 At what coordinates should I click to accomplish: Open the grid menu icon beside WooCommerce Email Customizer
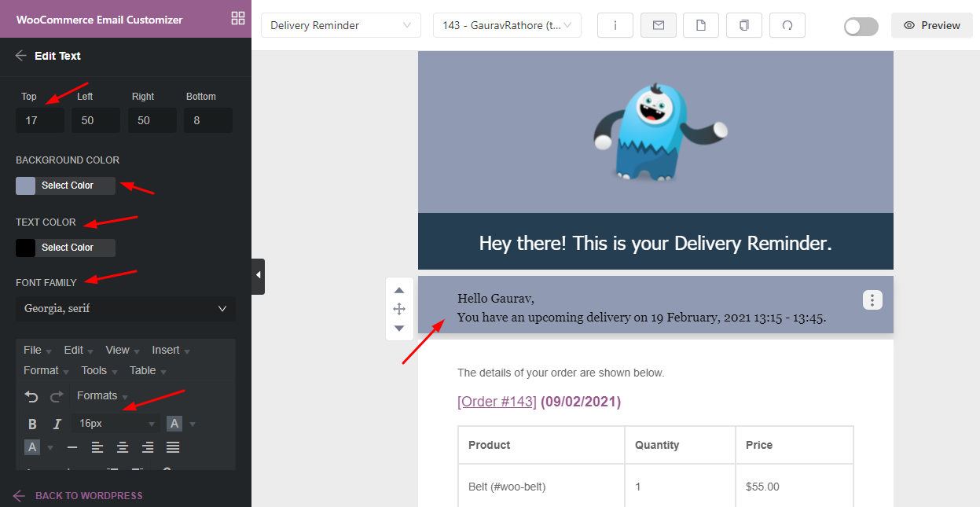[x=238, y=18]
